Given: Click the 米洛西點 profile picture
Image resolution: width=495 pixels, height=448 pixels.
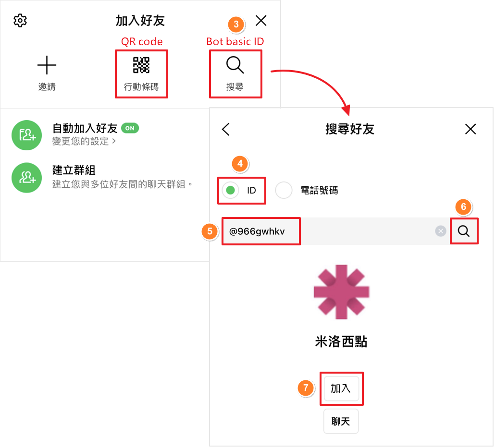Looking at the screenshot, I should tap(341, 291).
